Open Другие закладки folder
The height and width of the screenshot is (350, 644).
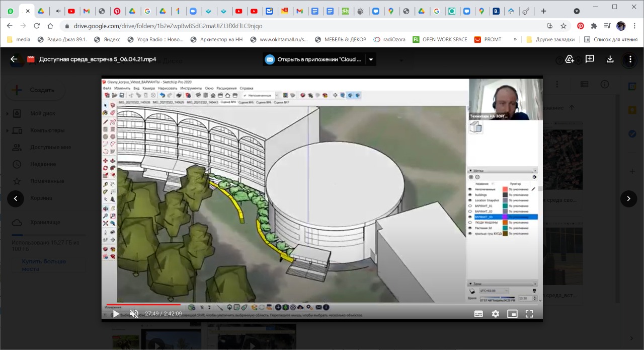(550, 39)
